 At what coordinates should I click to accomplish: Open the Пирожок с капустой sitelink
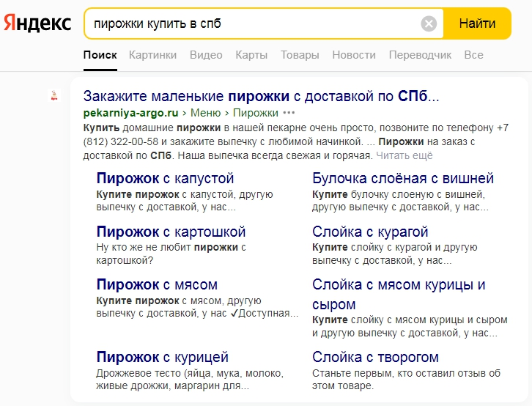click(165, 178)
